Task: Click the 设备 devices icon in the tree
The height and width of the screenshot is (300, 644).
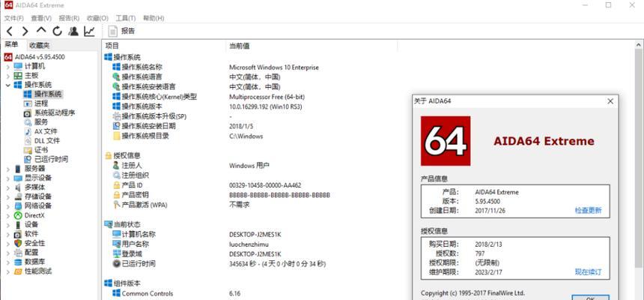Action: (18, 225)
